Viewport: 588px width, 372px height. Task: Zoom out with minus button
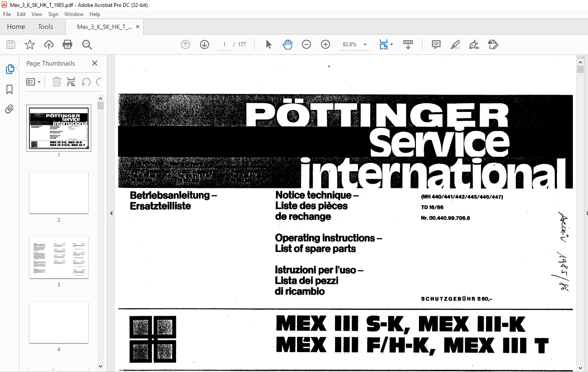pos(307,45)
